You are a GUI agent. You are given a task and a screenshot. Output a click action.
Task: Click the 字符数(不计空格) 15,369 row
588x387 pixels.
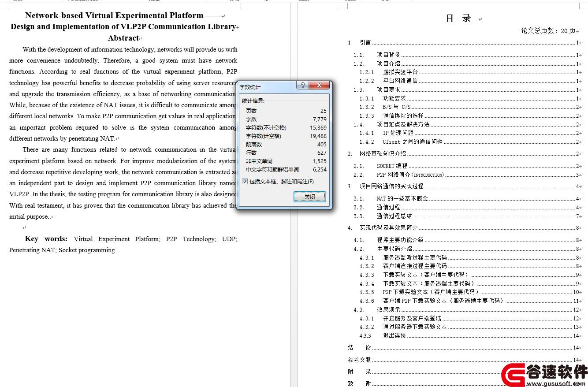pos(286,128)
